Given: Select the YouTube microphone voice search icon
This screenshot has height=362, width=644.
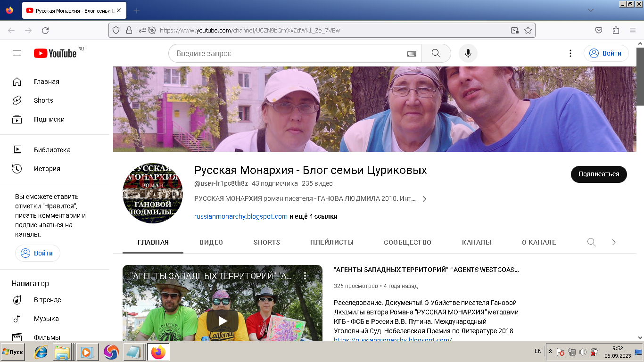Looking at the screenshot, I should [468, 53].
